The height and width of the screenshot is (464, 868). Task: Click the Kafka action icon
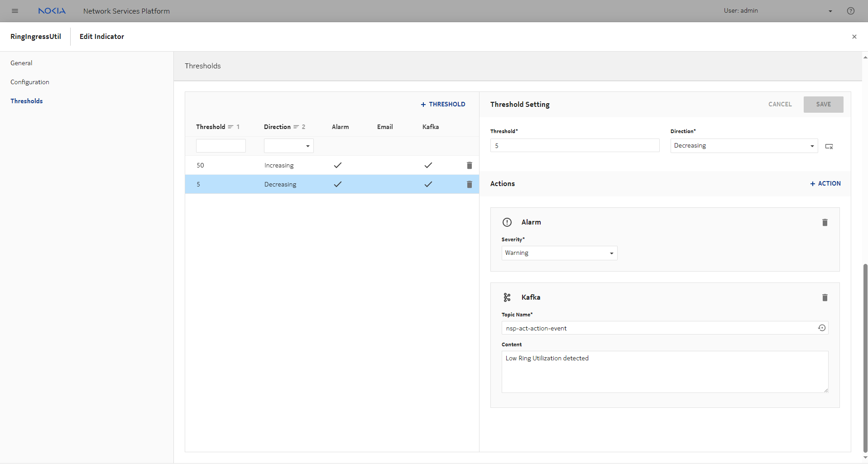(507, 297)
